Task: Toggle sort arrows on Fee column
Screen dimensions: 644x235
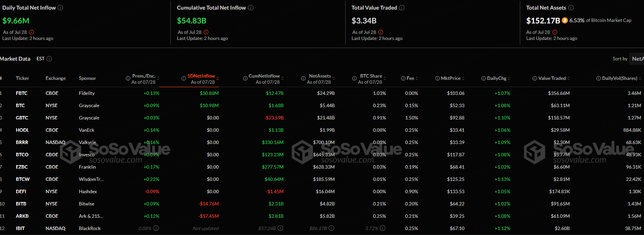Action: (417, 78)
